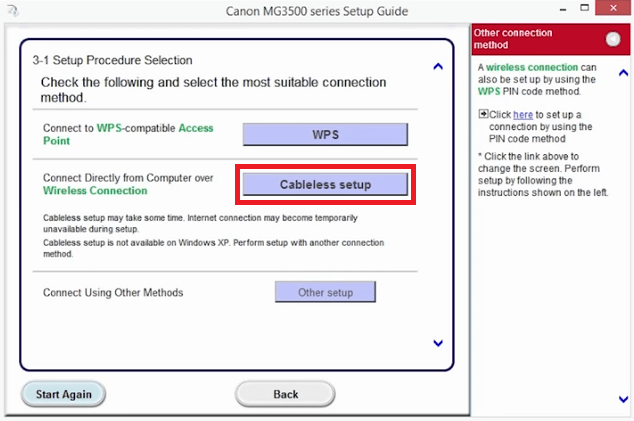634x421 pixels.
Task: Maximize the Setup Guide window
Action: (584, 8)
